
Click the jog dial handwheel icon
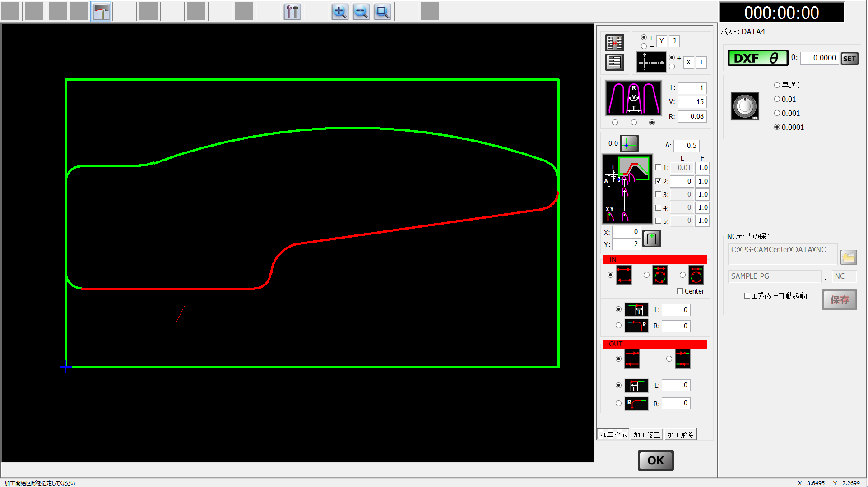click(745, 106)
